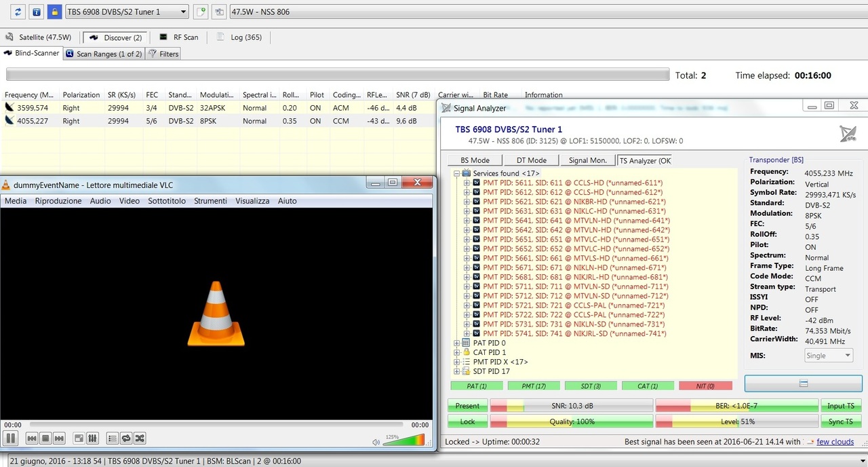
Task: Click the VLC seek bar
Action: pyautogui.click(x=217, y=425)
